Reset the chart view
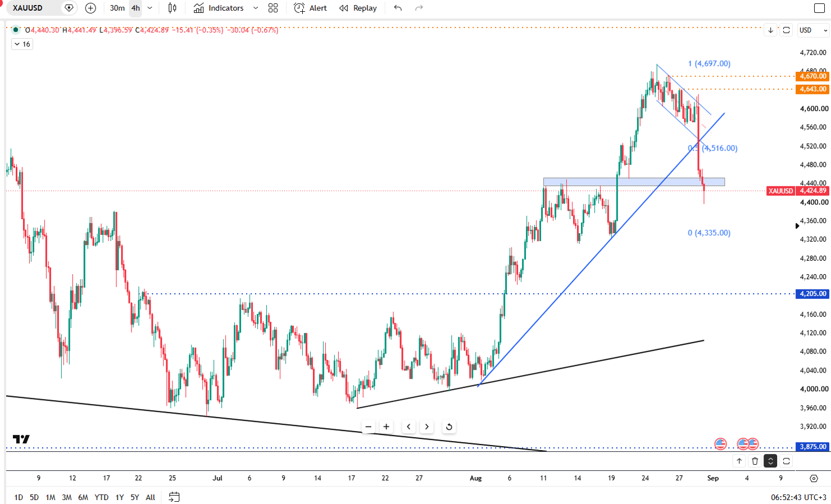Screen dimensions: 831x504 449,426
